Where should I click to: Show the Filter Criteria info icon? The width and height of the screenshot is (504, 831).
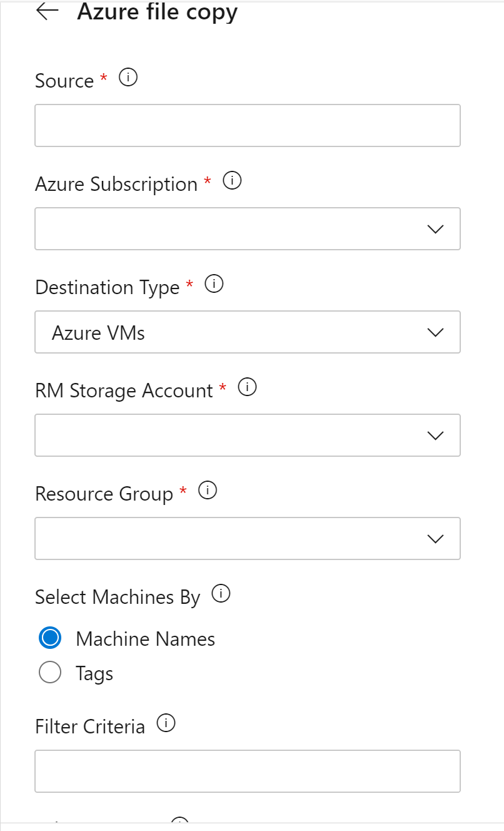click(166, 724)
